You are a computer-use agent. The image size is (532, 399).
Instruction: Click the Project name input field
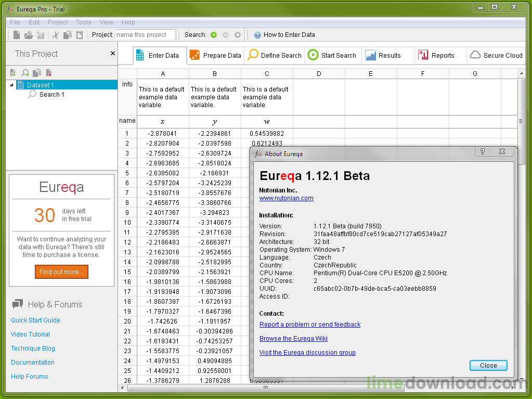coord(145,35)
